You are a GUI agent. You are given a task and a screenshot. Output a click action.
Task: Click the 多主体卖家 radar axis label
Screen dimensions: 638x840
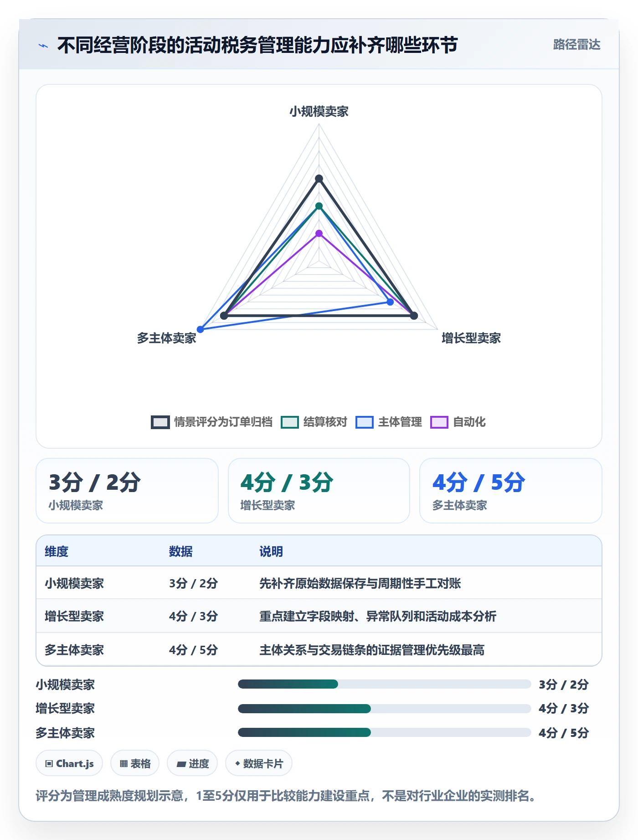pos(167,338)
